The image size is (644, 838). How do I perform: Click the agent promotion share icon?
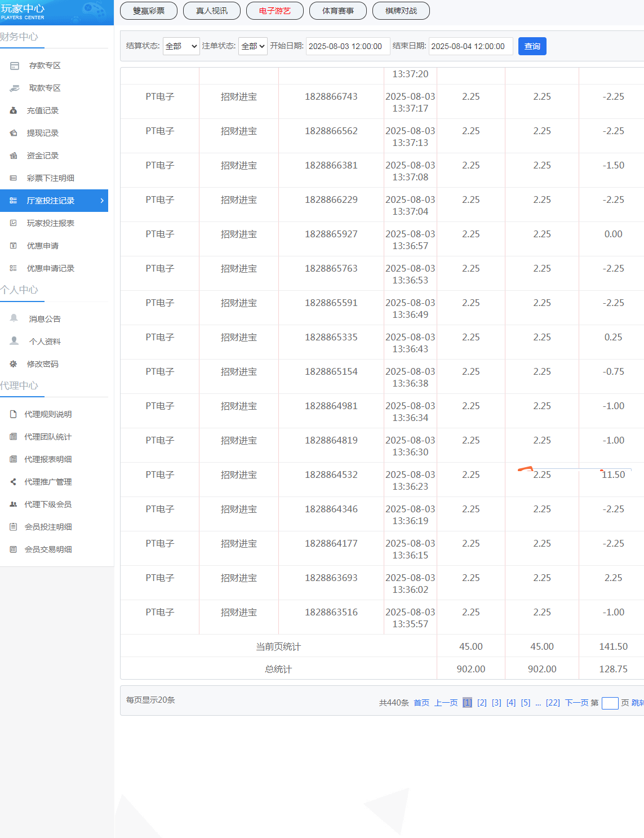pyautogui.click(x=14, y=482)
